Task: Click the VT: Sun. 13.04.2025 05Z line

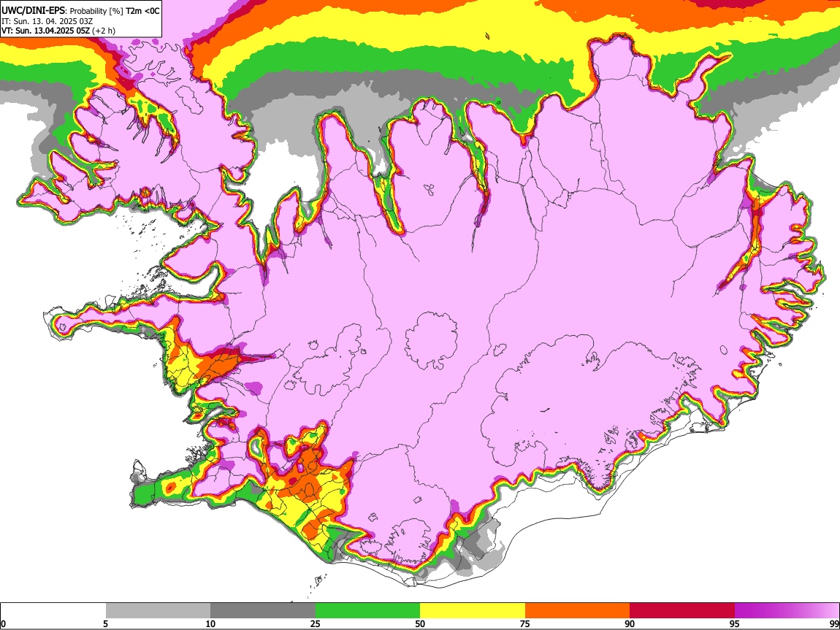Action: [x=58, y=31]
